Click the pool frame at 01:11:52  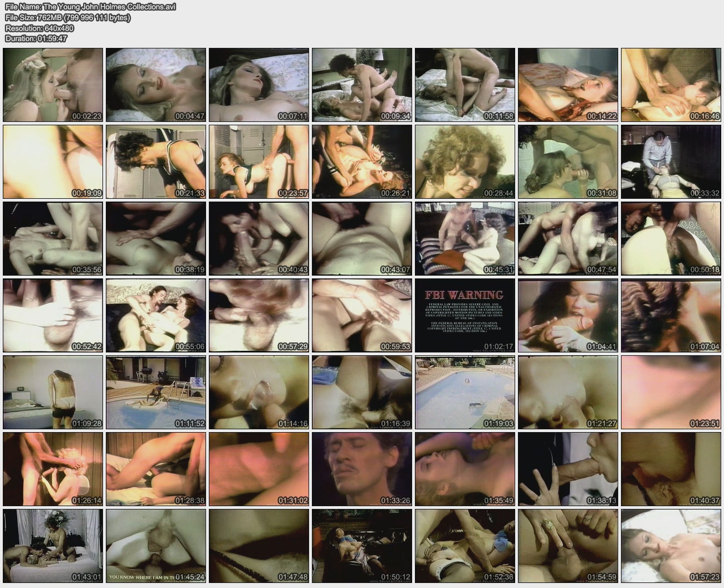pos(156,392)
